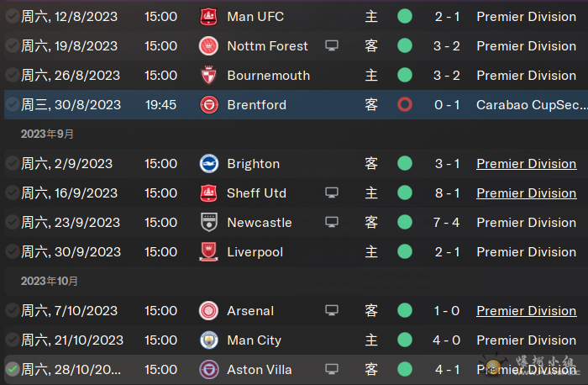Image resolution: width=588 pixels, height=385 pixels.
Task: Toggle the checkmark for the 30/8/2023 Brentford fixture
Action: click(13, 105)
